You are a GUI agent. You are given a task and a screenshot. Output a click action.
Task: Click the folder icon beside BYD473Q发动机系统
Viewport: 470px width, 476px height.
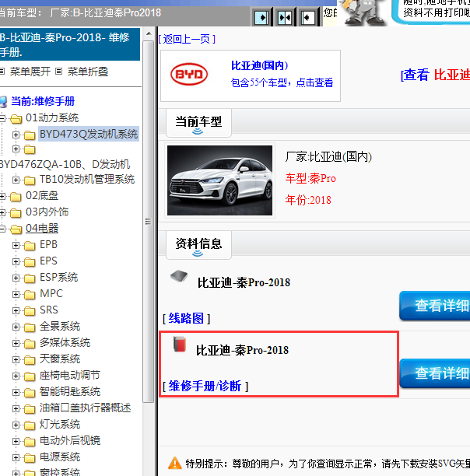[30, 135]
